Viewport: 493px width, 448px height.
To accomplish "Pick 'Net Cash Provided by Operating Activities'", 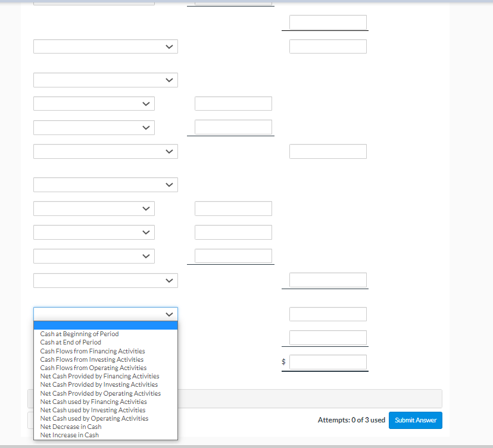I will [105, 393].
